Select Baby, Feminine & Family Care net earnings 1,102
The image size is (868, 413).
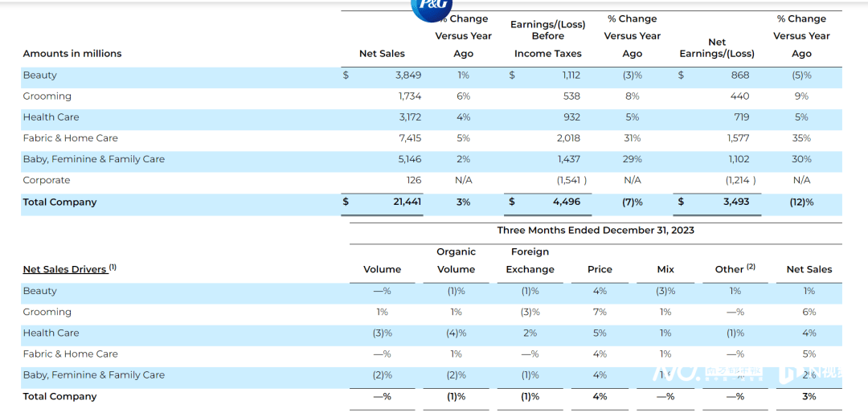point(739,159)
